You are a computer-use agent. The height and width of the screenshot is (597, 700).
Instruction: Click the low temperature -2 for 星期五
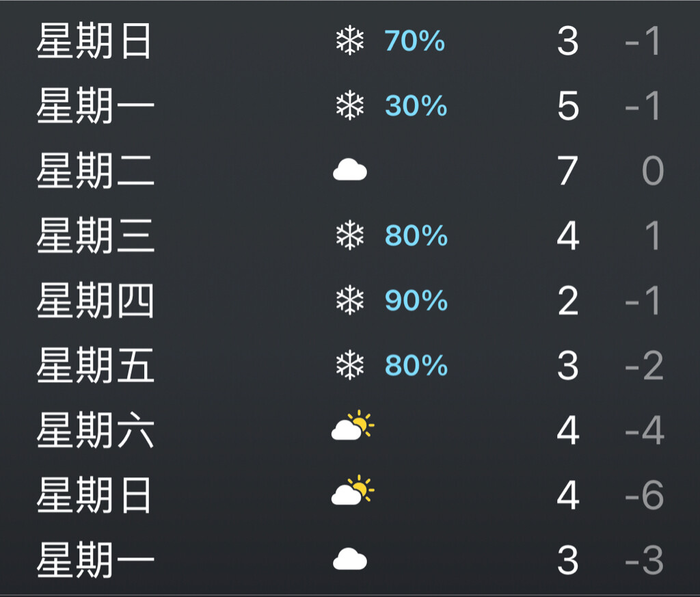644,365
